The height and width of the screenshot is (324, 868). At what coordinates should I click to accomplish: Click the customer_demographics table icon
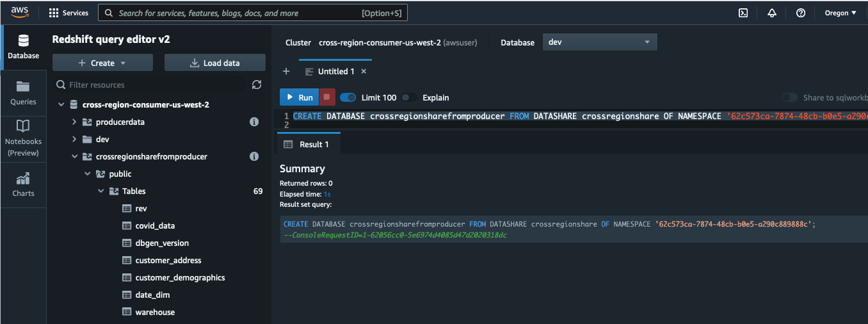pyautogui.click(x=127, y=277)
